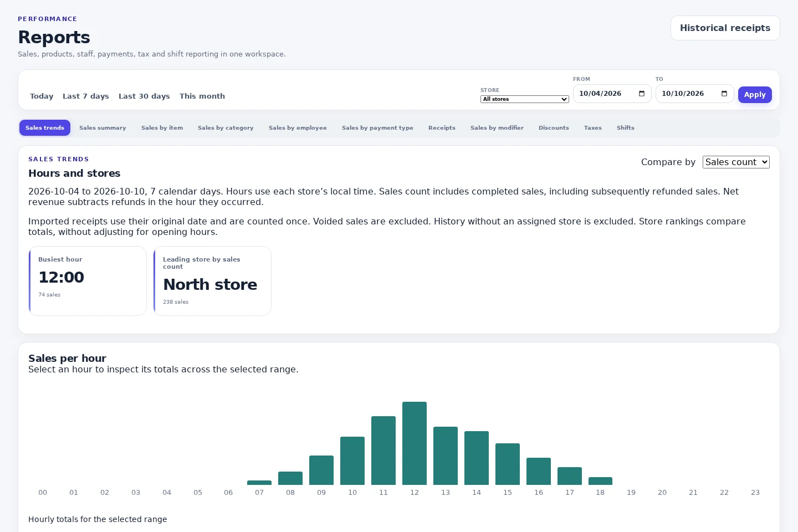
Task: Click the Leading store North store card
Action: point(212,281)
